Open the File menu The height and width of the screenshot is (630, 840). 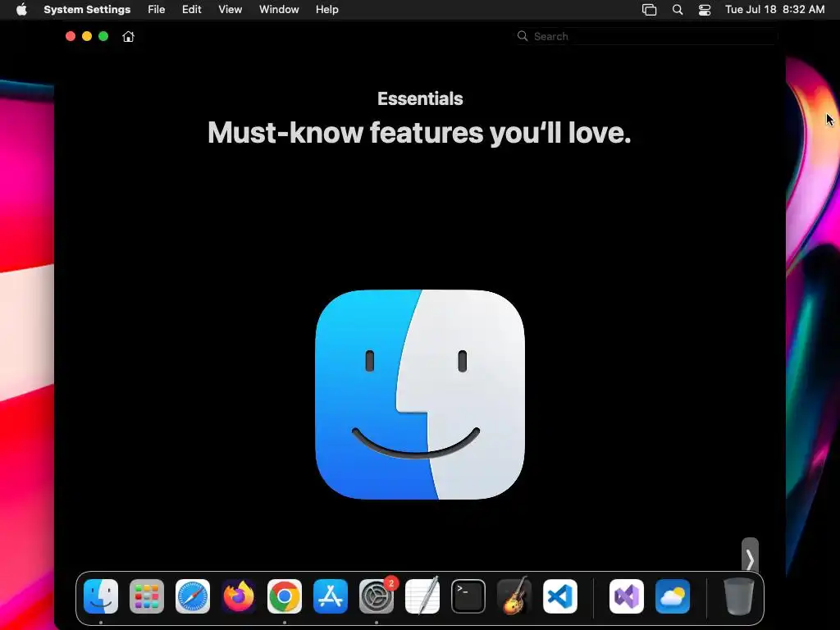point(157,10)
